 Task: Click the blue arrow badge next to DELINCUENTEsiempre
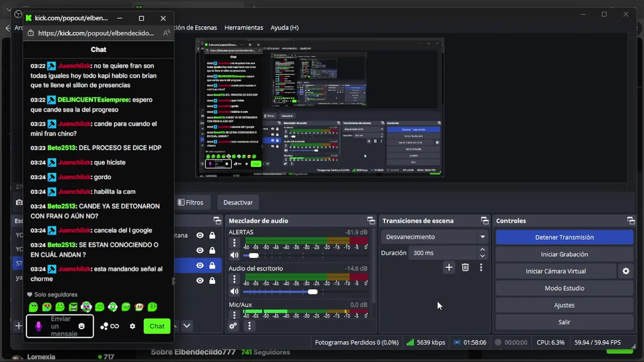pos(51,100)
